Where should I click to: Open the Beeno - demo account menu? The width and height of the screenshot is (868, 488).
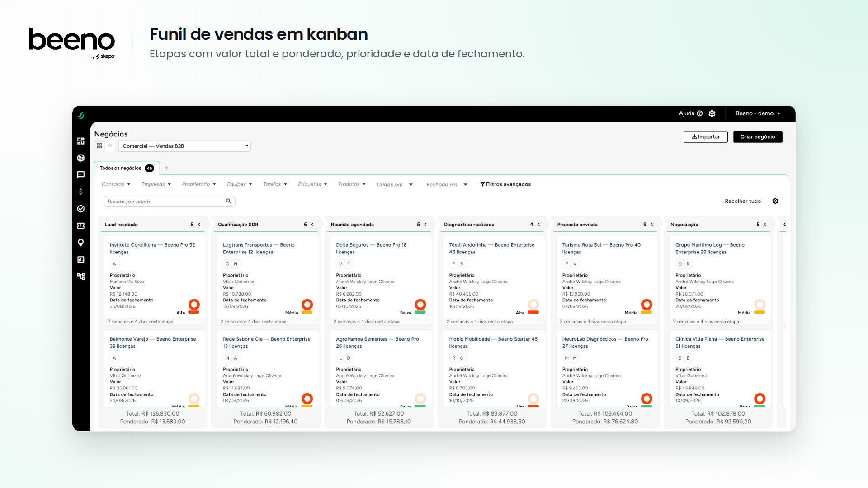coord(758,113)
